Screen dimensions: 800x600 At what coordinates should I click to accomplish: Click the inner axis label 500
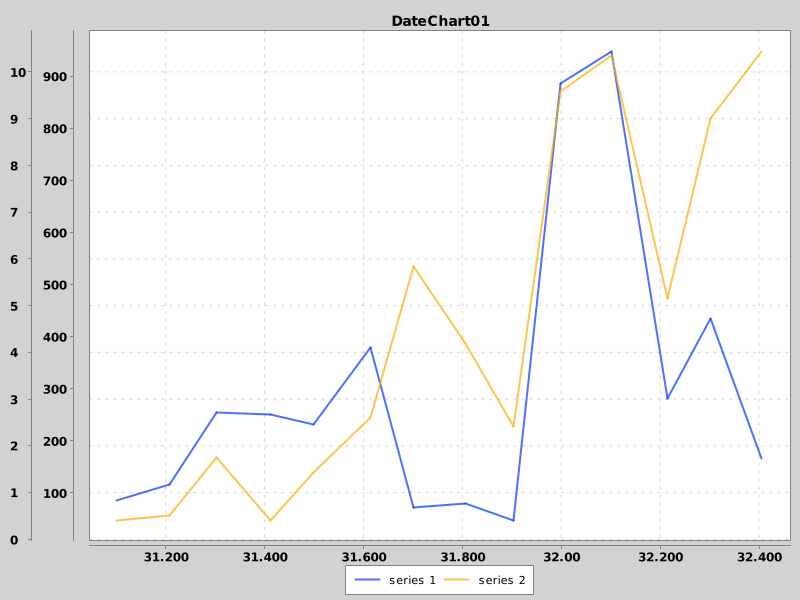click(55, 285)
